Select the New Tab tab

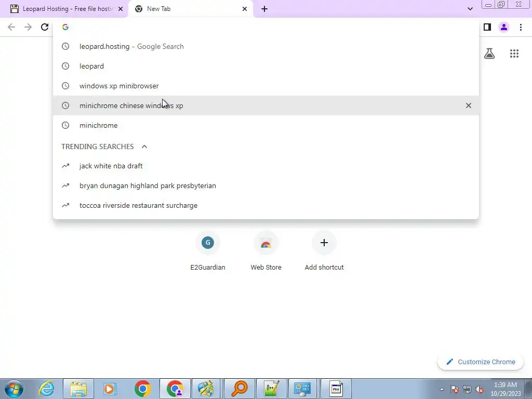(x=191, y=9)
